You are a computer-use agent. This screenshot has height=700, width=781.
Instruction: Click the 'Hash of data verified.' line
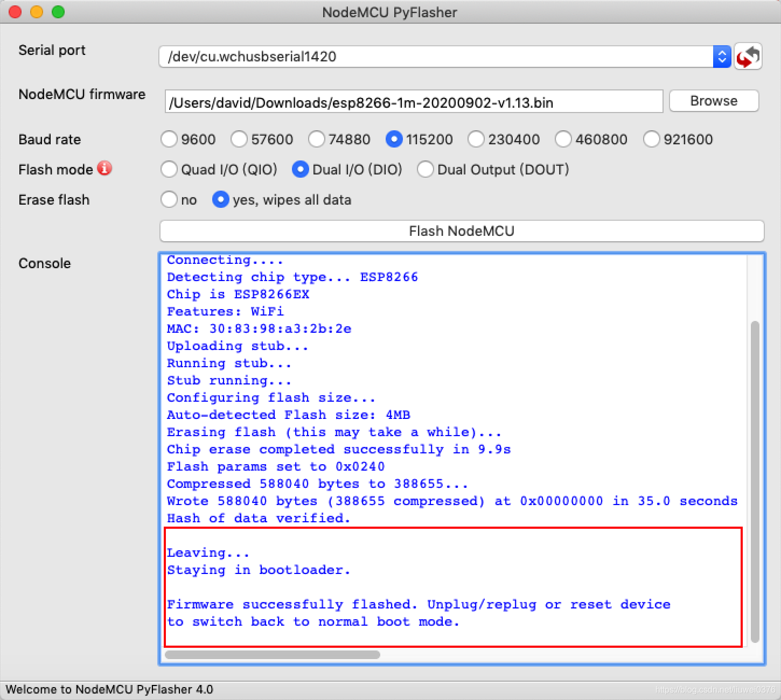point(259,519)
